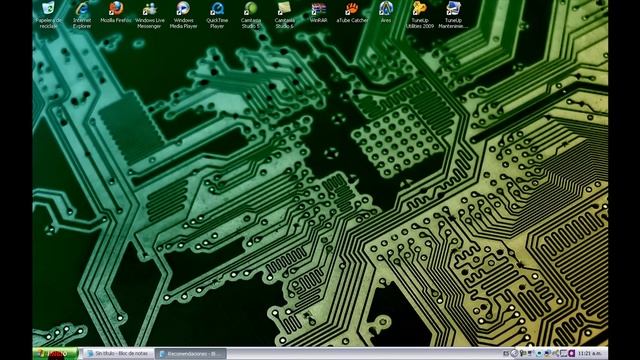Open the Papelera de reciclaje desktop icon
Image resolution: width=640 pixels, height=360 pixels.
pyautogui.click(x=48, y=15)
